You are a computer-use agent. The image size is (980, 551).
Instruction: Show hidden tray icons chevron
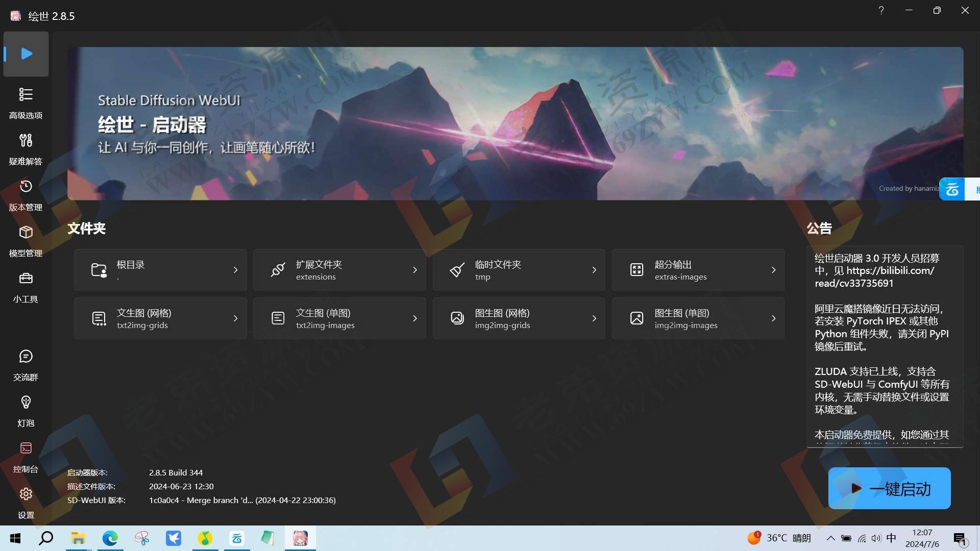pyautogui.click(x=830, y=538)
